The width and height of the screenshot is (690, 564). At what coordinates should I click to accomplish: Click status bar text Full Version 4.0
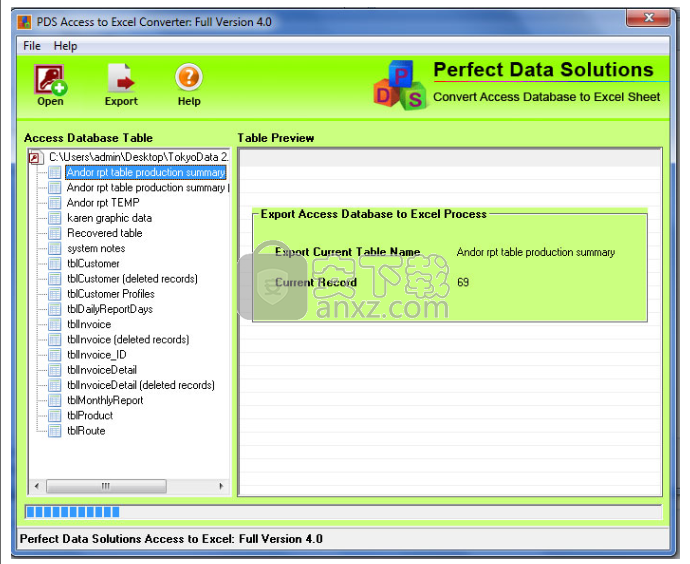pos(281,539)
